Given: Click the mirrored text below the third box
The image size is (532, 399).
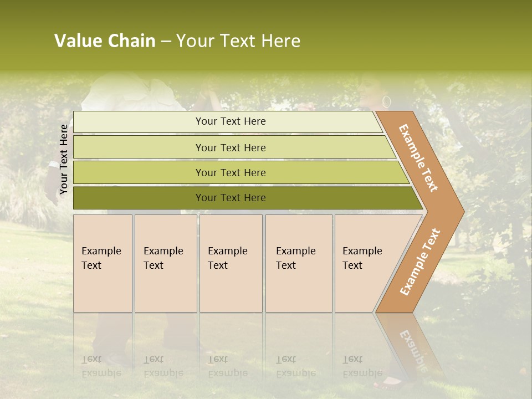Looking at the screenshot, I should point(227,366).
